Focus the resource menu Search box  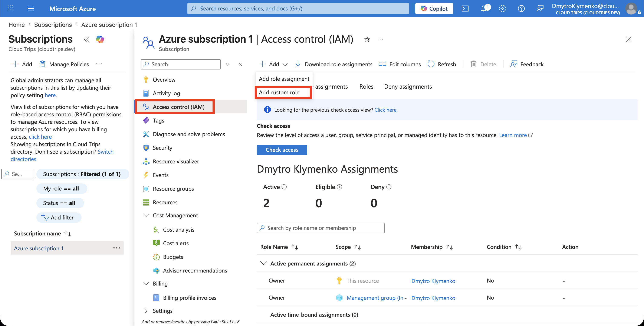pos(181,64)
